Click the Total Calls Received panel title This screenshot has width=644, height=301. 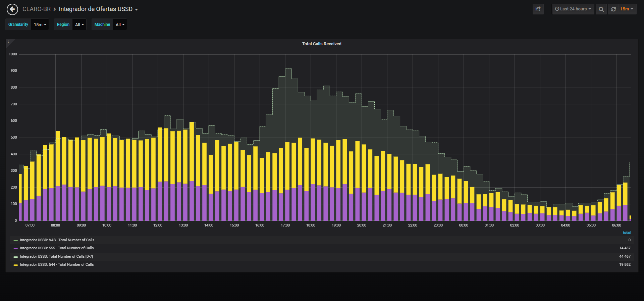[322, 44]
